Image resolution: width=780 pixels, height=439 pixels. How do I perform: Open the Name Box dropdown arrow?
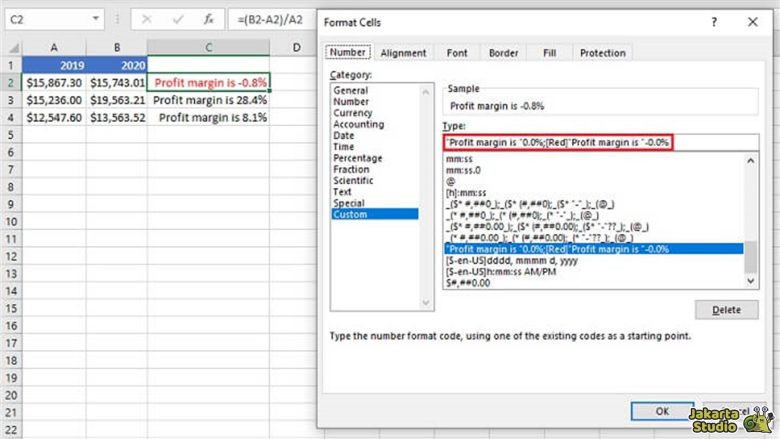tap(94, 19)
